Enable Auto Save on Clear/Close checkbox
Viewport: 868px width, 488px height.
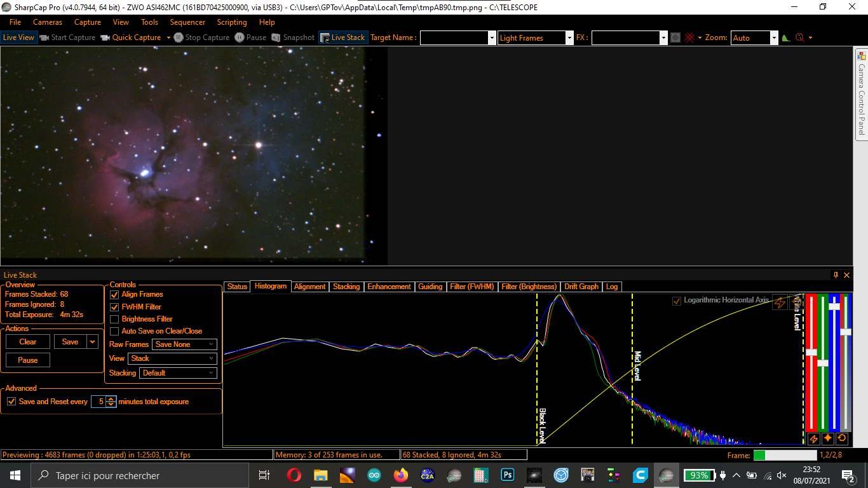point(114,331)
